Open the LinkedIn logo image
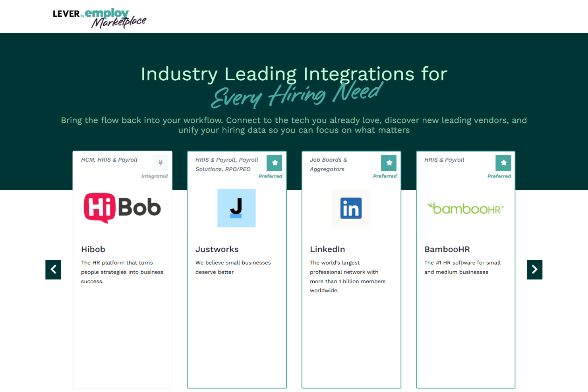Image resolution: width=588 pixels, height=392 pixels. tap(351, 208)
